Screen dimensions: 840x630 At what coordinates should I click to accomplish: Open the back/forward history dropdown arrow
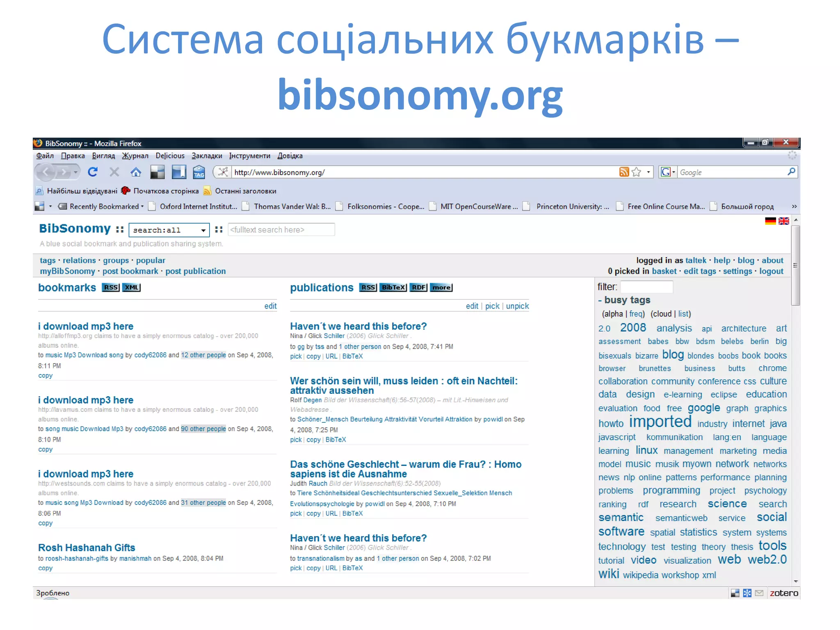76,172
